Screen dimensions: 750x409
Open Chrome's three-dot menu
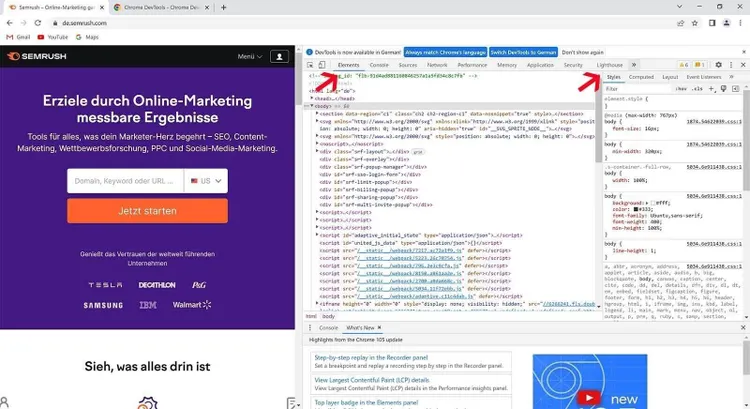[x=740, y=23]
